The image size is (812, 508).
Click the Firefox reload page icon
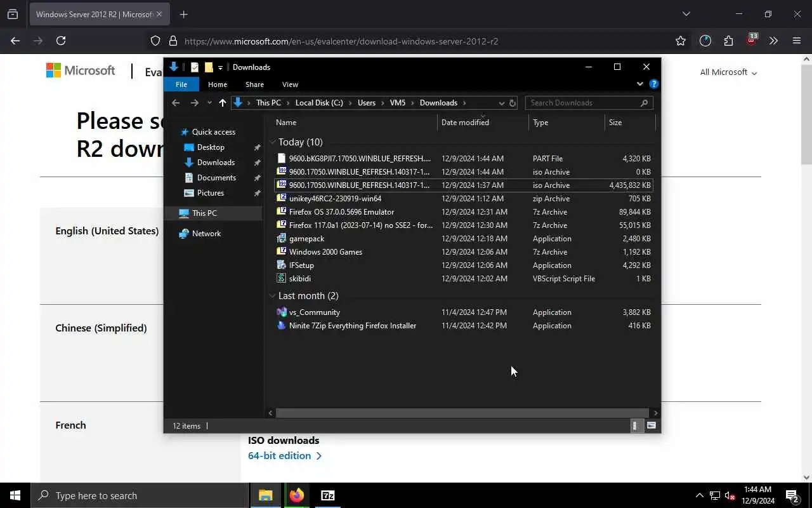point(61,41)
